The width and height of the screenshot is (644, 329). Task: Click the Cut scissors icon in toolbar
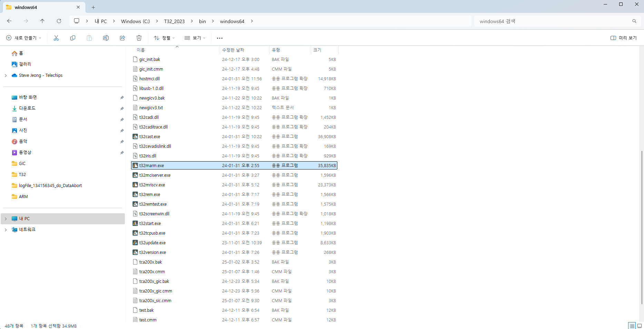[56, 38]
